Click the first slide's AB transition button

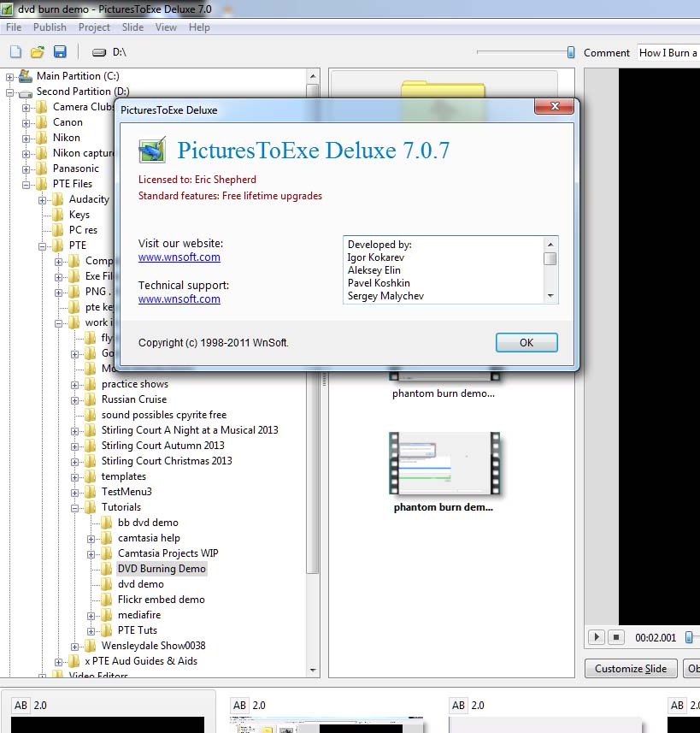pyautogui.click(x=21, y=705)
